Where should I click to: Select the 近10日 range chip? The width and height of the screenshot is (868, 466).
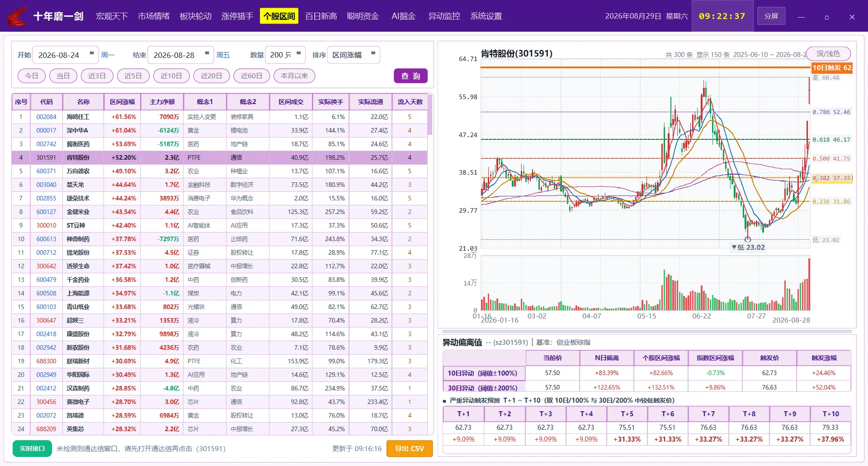pos(171,76)
